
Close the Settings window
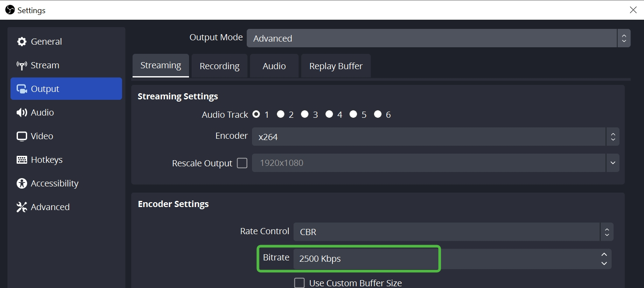click(633, 10)
